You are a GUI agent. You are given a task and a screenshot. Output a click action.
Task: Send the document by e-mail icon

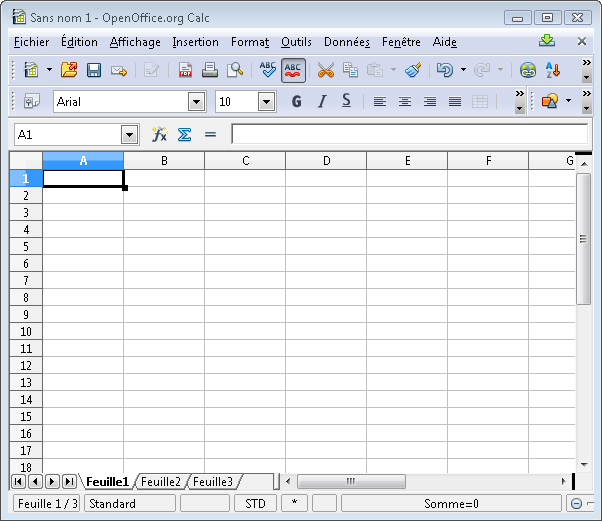[x=119, y=70]
